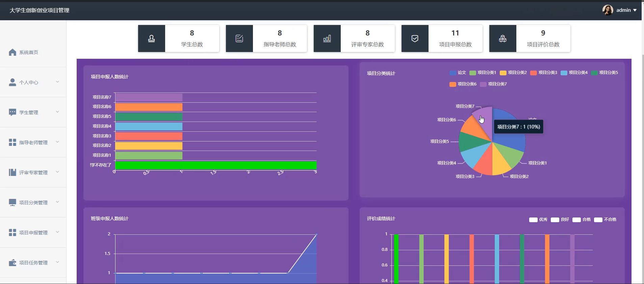Image resolution: width=644 pixels, height=284 pixels.
Task: Toggle 项目分类2 legend item
Action: (513, 73)
